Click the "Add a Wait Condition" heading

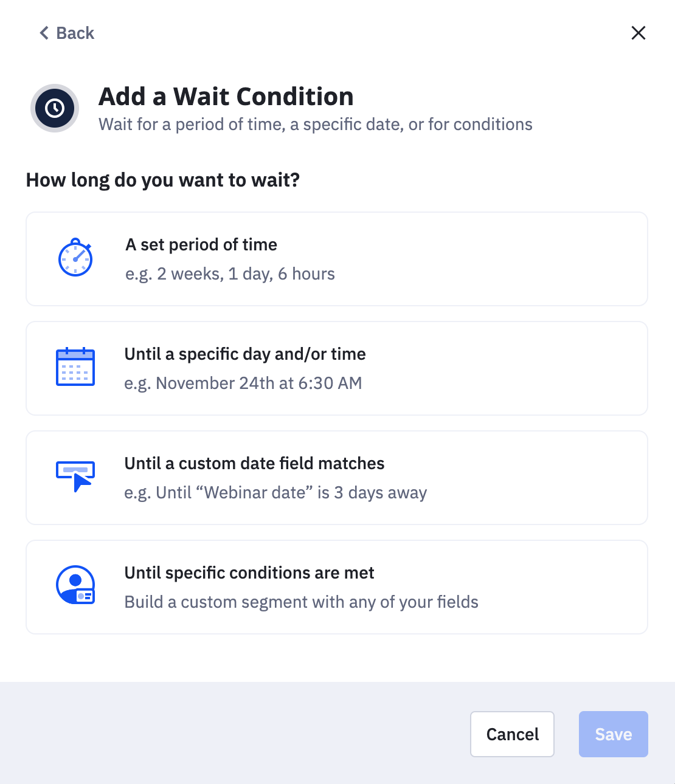(x=226, y=97)
